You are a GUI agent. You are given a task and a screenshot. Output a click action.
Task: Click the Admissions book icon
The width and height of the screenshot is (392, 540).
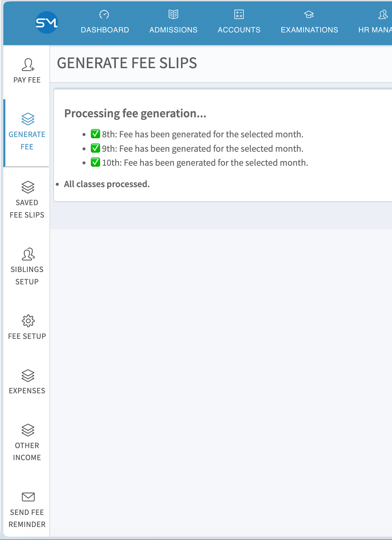pos(173,14)
